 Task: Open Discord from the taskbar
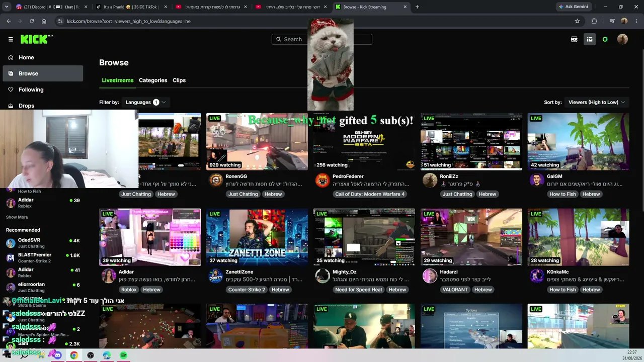[x=57, y=355]
